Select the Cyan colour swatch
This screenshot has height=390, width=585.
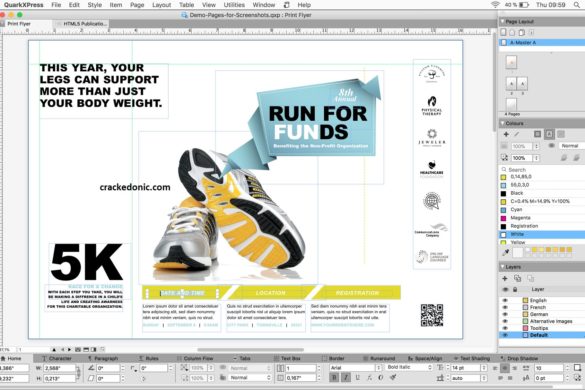[x=503, y=210]
